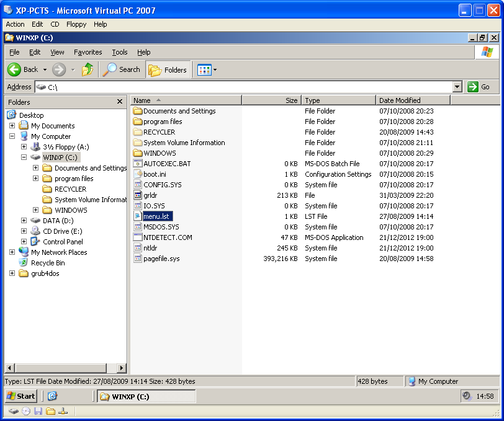Open the Favorites menu
504x421 pixels.
[x=88, y=52]
